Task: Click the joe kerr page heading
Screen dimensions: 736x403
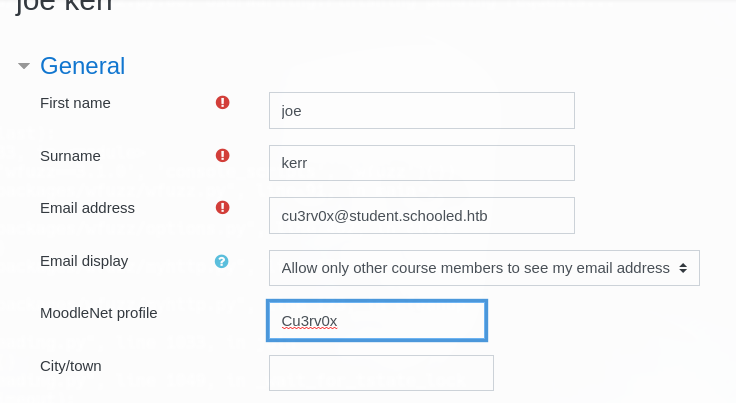Action: pyautogui.click(x=64, y=6)
